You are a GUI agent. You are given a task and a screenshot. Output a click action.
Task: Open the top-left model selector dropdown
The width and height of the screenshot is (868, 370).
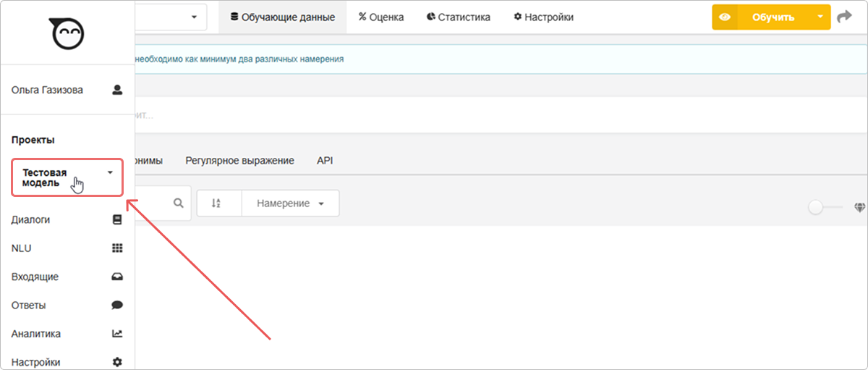(171, 17)
